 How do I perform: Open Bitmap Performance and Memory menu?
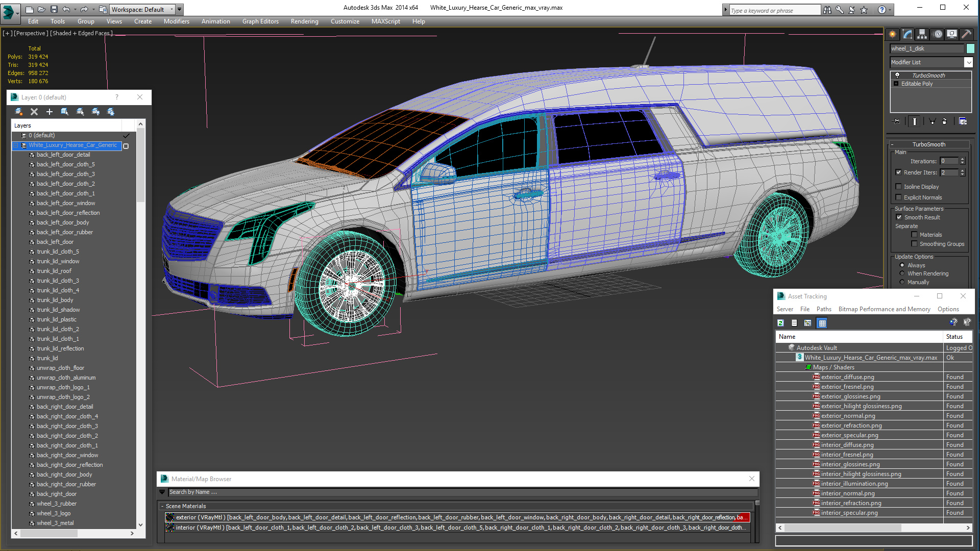(884, 309)
